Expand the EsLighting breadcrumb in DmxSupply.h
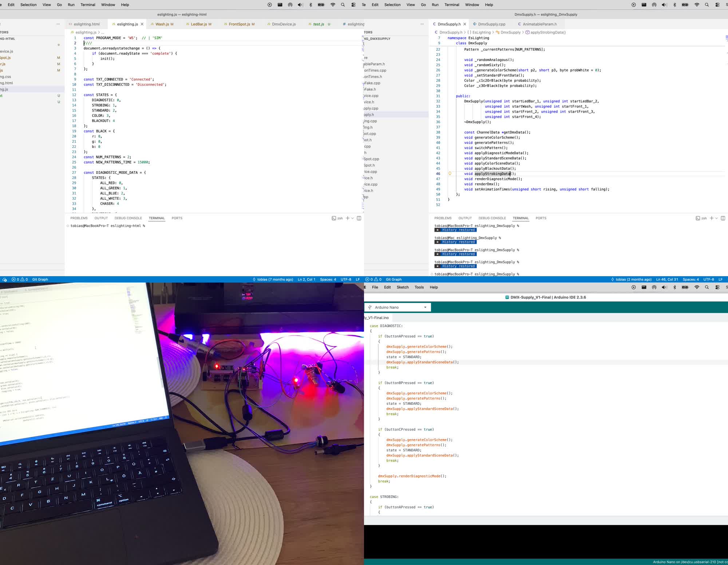Viewport: 728px width, 565px height. (481, 32)
